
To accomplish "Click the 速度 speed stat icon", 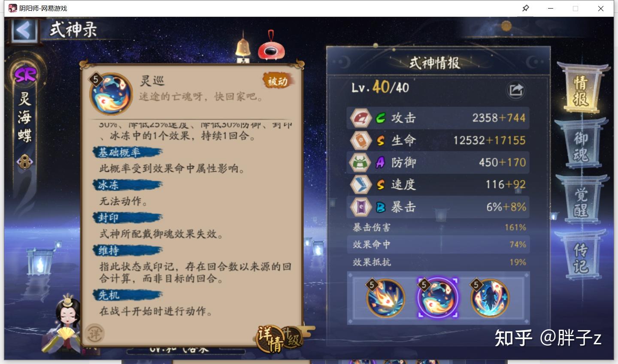I will pyautogui.click(x=360, y=185).
